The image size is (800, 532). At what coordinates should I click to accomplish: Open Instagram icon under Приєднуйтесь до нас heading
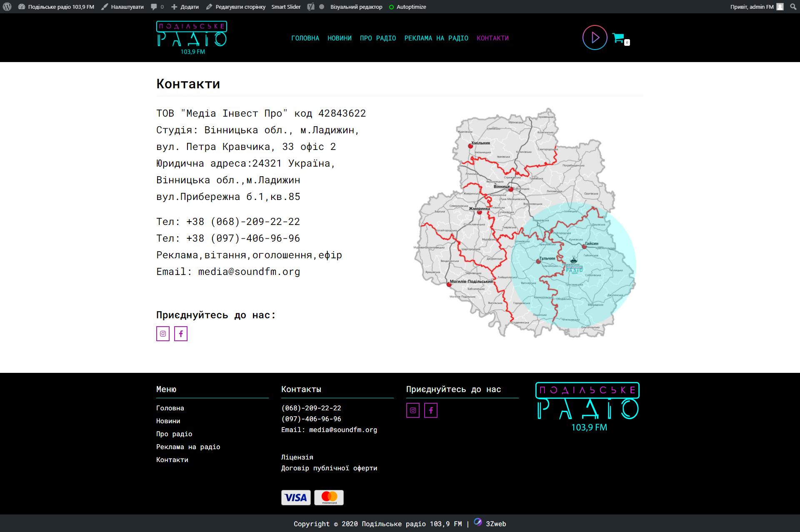pos(163,334)
